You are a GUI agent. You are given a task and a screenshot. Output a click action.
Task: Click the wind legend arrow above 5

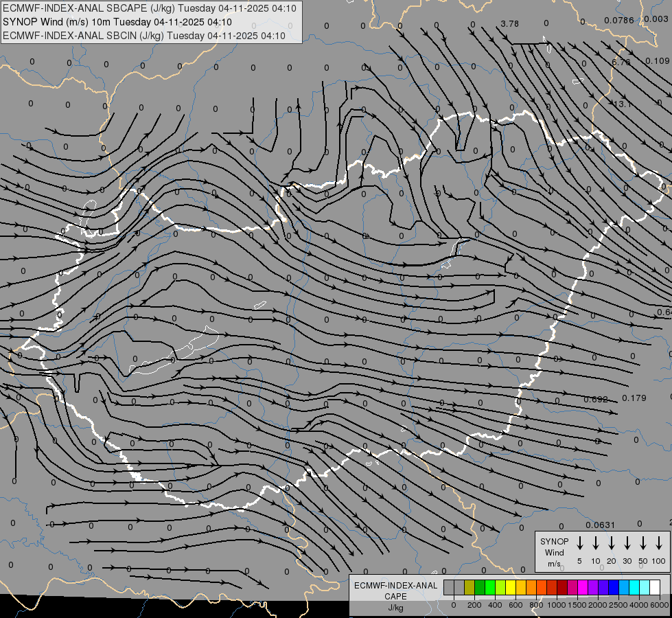tap(579, 543)
